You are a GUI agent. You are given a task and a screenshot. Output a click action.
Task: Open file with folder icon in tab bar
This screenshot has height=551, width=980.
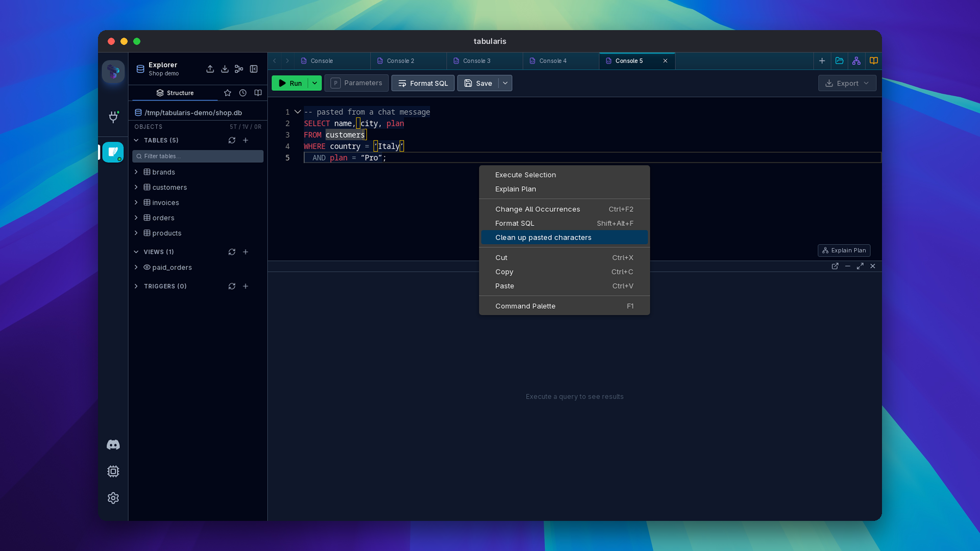click(839, 61)
